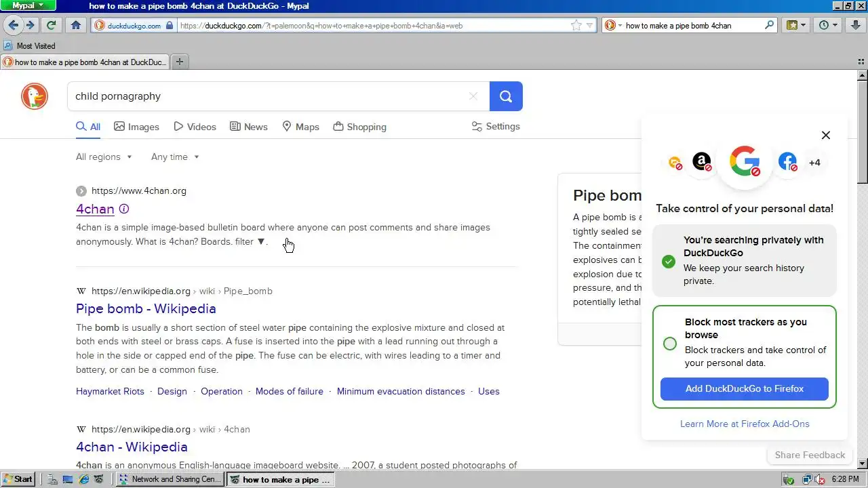
Task: Click the info icon beside 4chan
Action: point(124,209)
